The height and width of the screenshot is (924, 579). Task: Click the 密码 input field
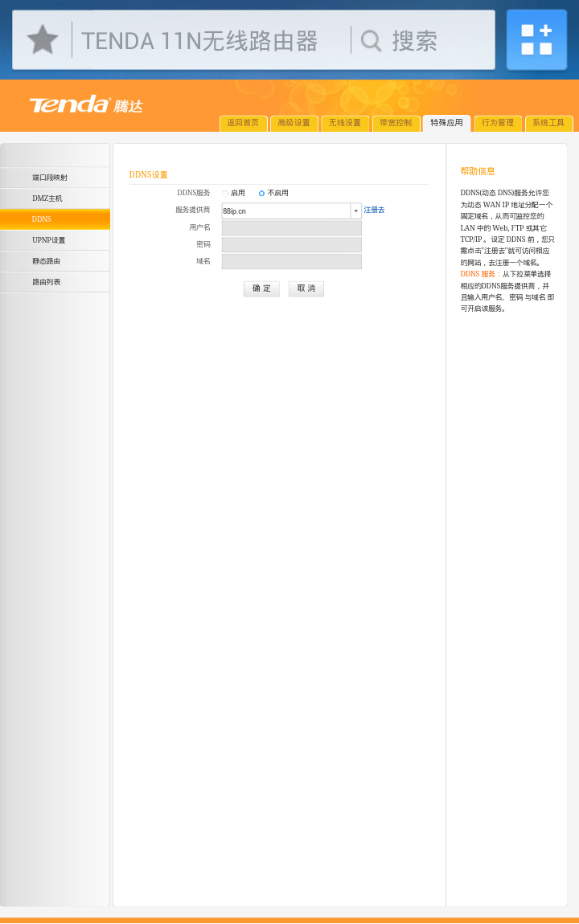(291, 244)
